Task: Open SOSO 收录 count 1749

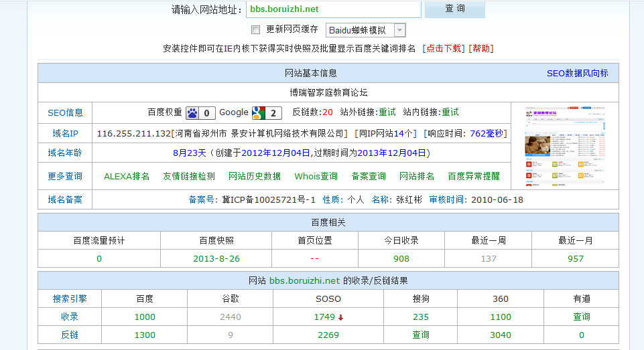Action: point(324,317)
